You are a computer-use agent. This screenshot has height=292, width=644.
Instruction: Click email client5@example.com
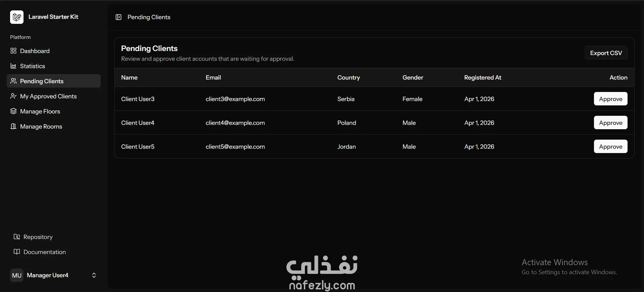point(235,147)
